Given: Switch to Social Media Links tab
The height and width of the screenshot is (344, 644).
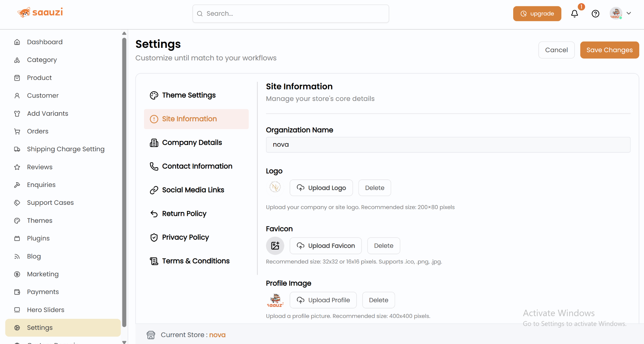Looking at the screenshot, I should tap(193, 190).
